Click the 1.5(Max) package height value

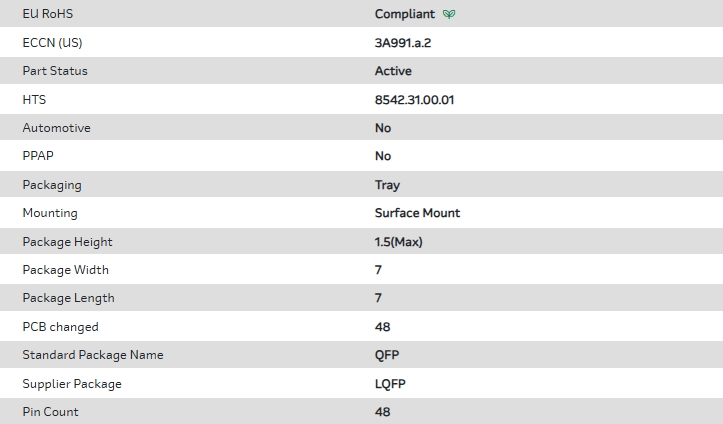(x=399, y=242)
